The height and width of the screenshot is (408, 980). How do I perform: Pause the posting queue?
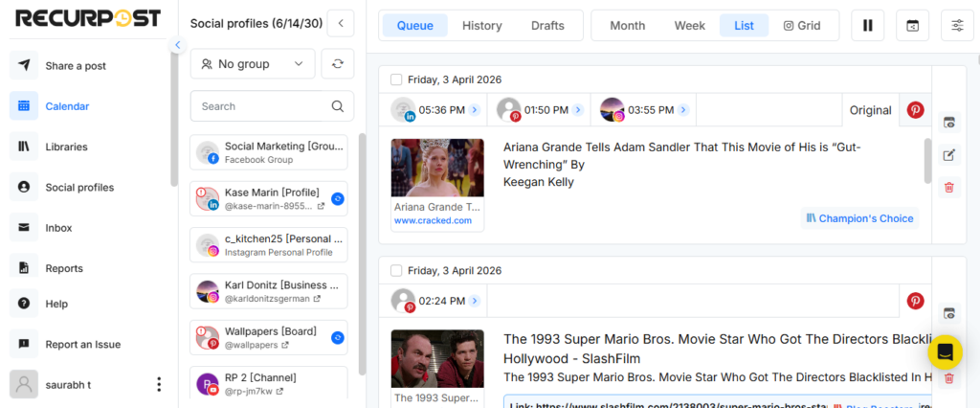pyautogui.click(x=867, y=26)
